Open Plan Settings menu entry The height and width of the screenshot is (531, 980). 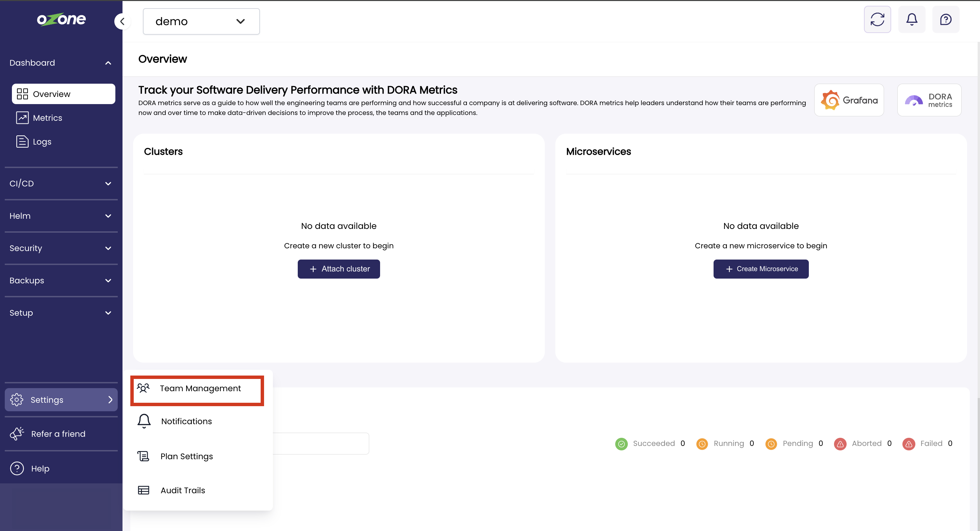click(x=186, y=456)
